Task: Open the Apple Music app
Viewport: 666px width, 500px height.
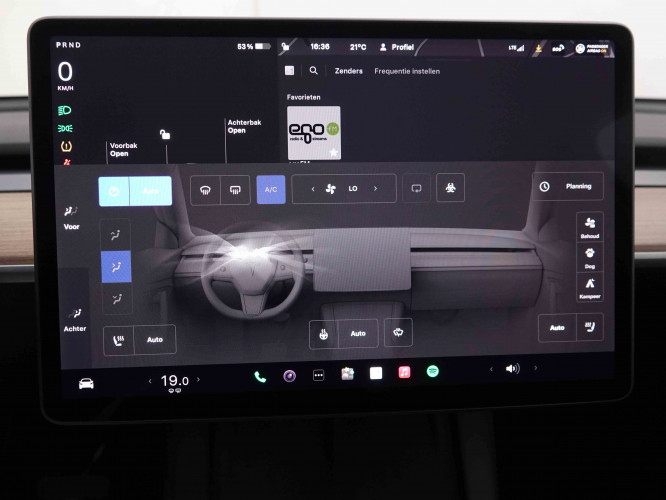Action: click(x=404, y=372)
